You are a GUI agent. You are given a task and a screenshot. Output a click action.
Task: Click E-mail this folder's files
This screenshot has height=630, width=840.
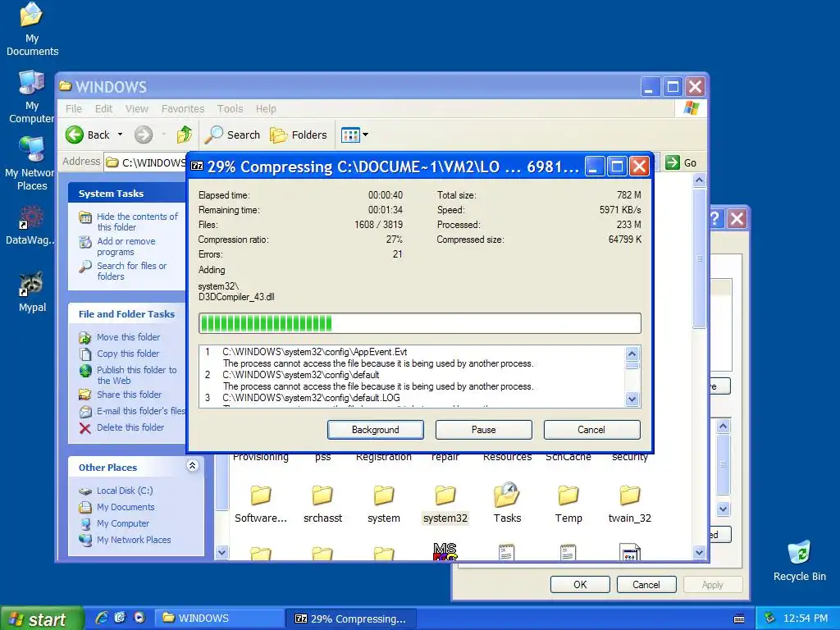click(140, 411)
